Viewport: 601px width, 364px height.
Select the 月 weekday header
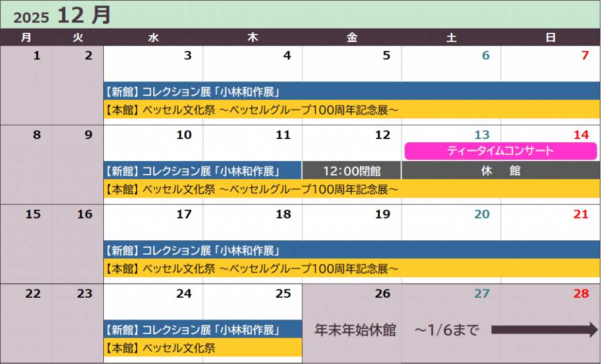[26, 38]
